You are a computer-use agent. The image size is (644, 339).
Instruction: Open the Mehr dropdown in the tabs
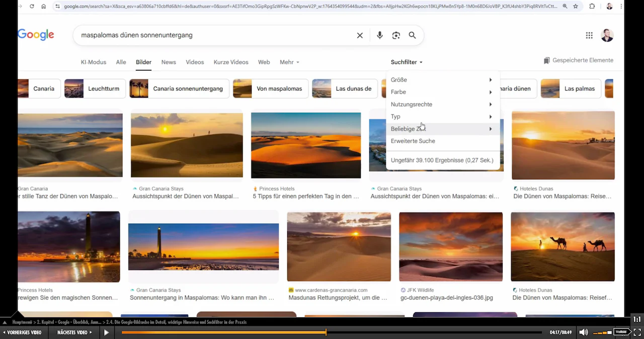click(x=289, y=62)
